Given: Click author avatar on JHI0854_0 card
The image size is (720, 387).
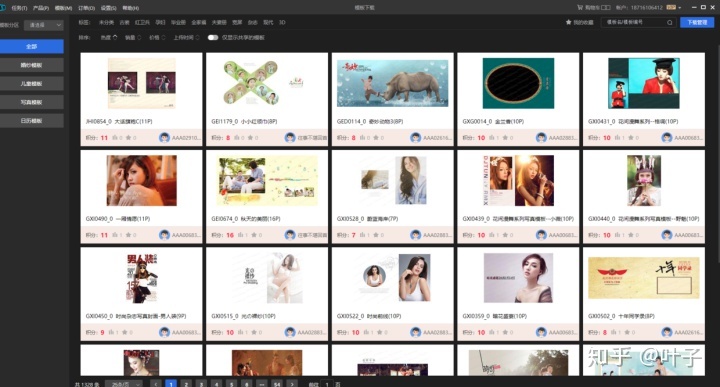Looking at the screenshot, I should 164,137.
